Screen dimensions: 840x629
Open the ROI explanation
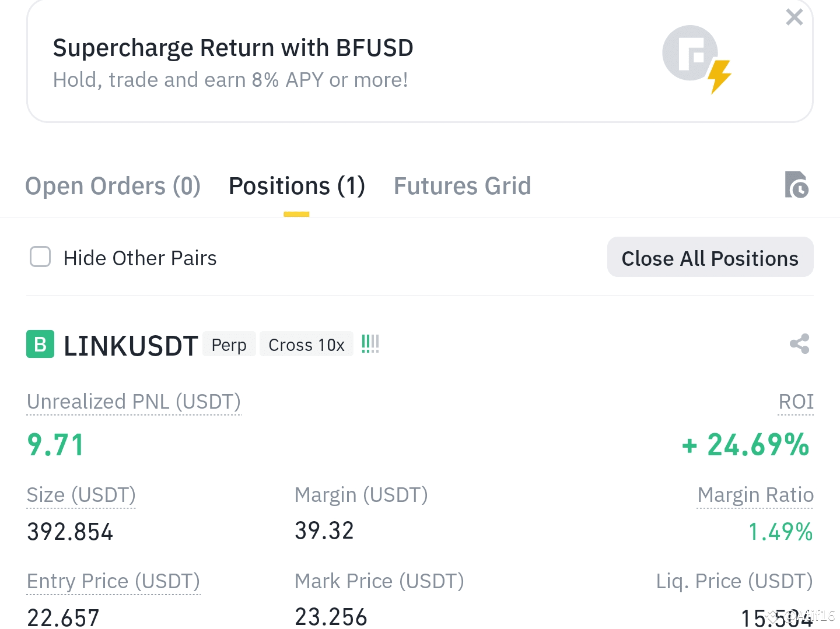pos(796,402)
